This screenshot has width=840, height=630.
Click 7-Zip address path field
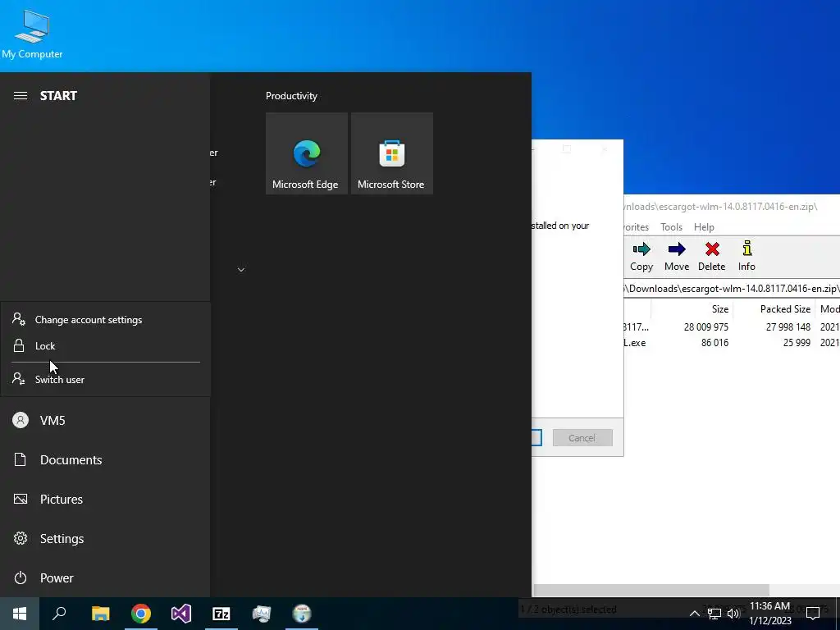point(732,289)
